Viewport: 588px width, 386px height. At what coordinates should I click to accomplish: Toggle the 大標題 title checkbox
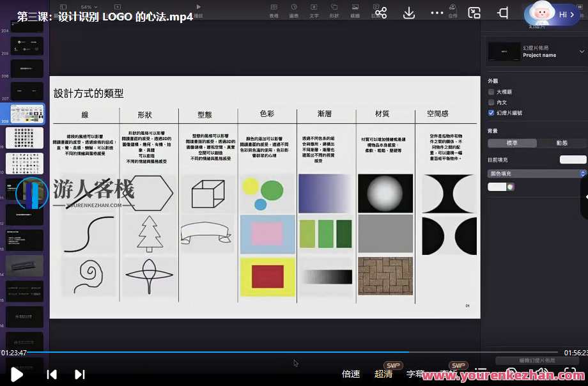point(491,92)
